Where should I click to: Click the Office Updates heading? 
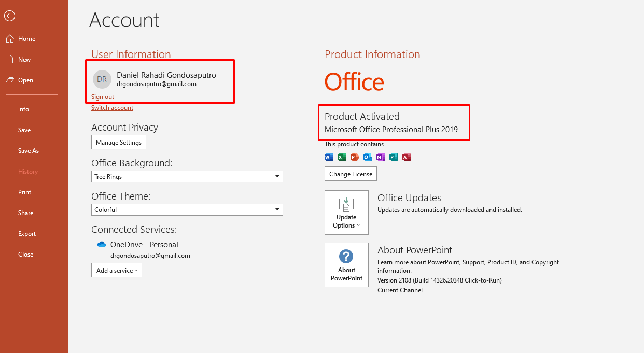coord(409,198)
